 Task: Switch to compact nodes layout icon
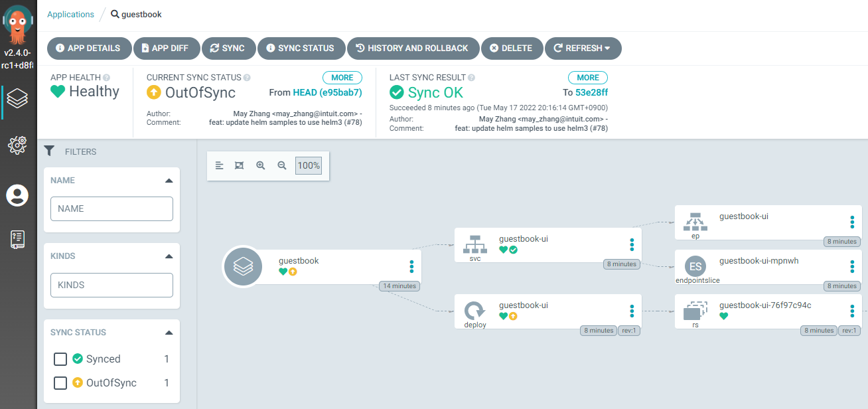click(220, 165)
